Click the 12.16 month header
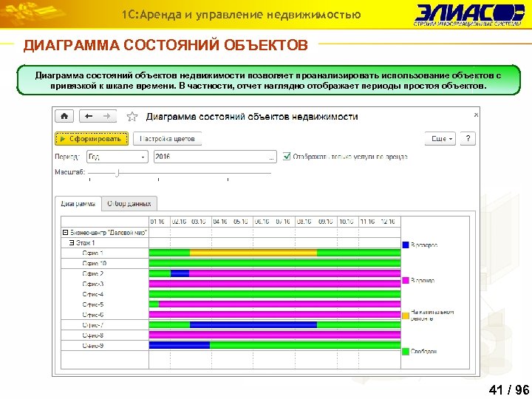Screen dimensions: 532x399 (388, 222)
